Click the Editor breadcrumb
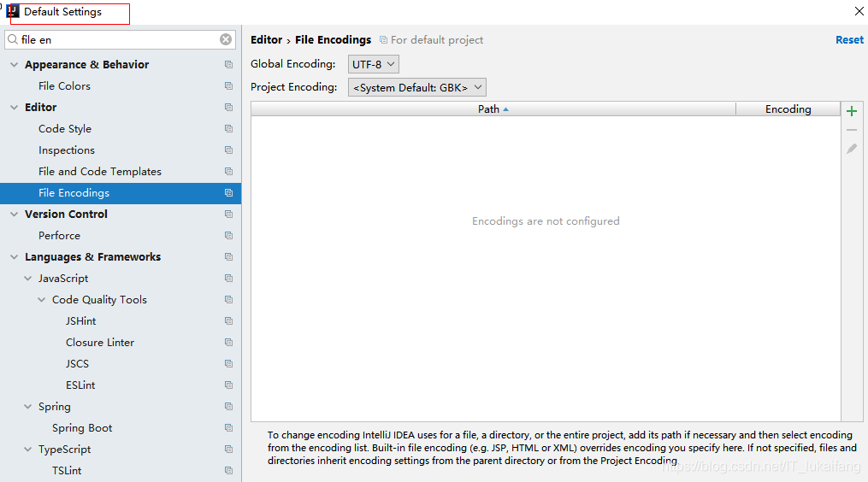Image resolution: width=868 pixels, height=482 pixels. pyautogui.click(x=266, y=40)
